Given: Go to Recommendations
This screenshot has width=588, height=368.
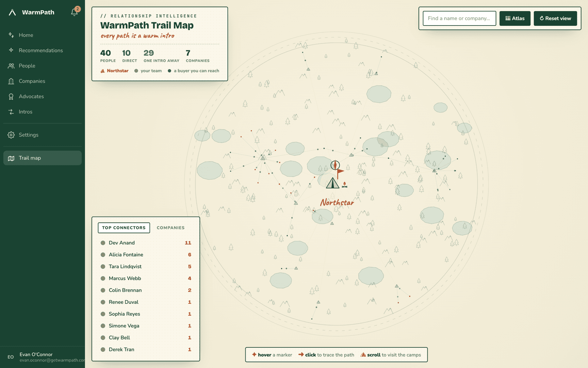Looking at the screenshot, I should pos(42,50).
